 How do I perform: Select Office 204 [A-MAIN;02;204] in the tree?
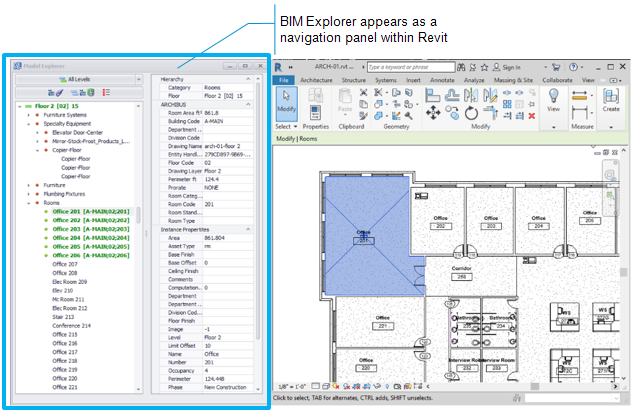pos(91,238)
